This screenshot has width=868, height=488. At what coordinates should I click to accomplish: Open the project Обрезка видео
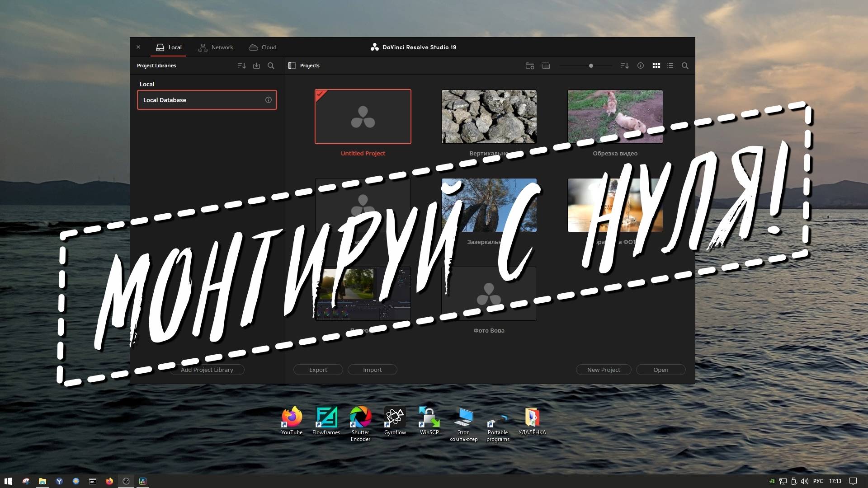pyautogui.click(x=615, y=117)
